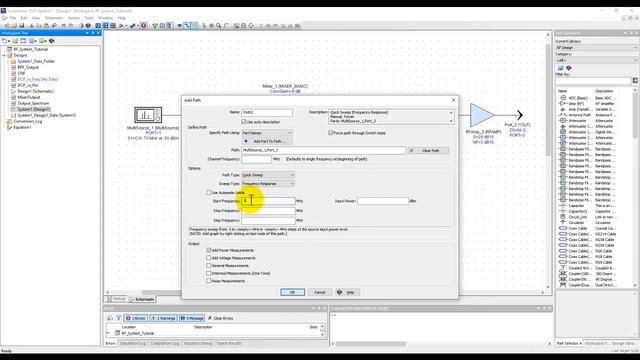
Task: Click the Clear Path button
Action: point(428,151)
